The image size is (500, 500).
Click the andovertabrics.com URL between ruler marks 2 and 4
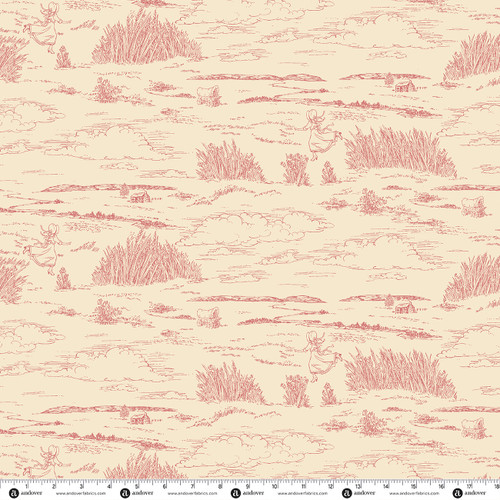(x=81, y=493)
